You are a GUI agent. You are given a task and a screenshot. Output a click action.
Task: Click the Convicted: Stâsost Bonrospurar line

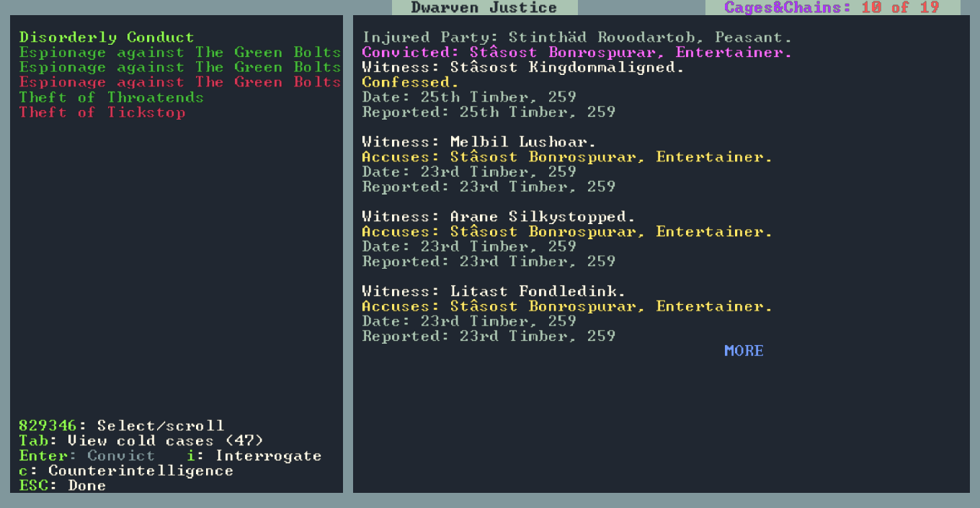(576, 53)
